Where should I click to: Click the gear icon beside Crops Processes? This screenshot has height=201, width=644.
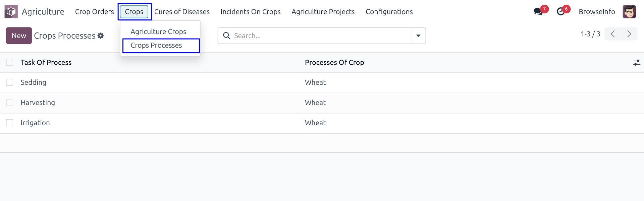(101, 36)
